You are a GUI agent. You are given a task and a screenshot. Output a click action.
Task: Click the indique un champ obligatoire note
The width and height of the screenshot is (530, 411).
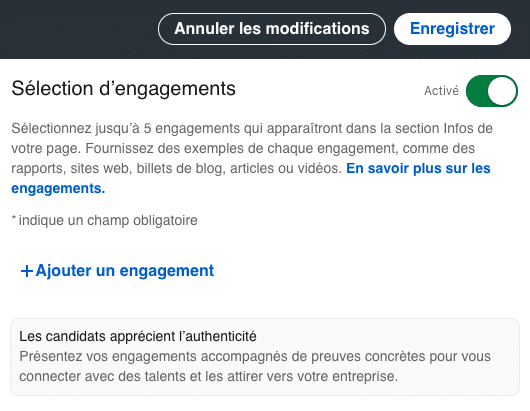pos(104,220)
